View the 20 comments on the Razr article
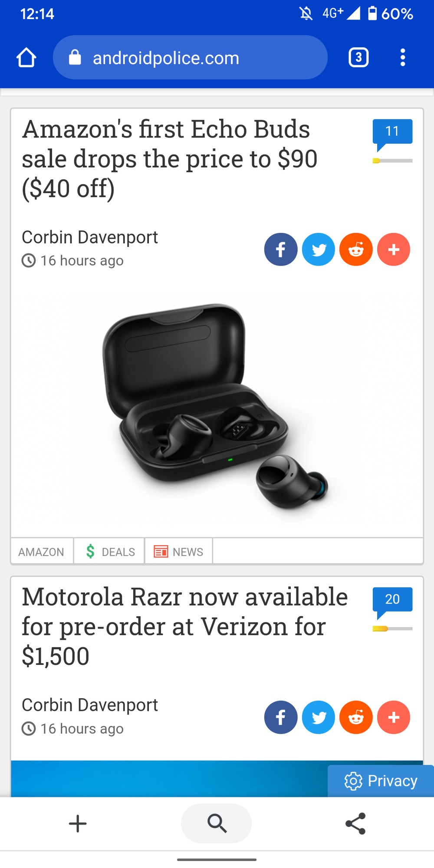 392,603
